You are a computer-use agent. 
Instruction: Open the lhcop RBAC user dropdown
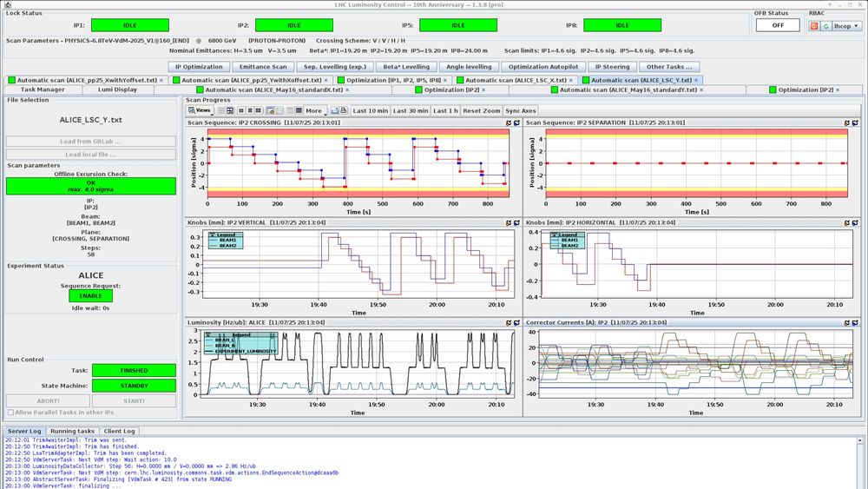tap(847, 26)
